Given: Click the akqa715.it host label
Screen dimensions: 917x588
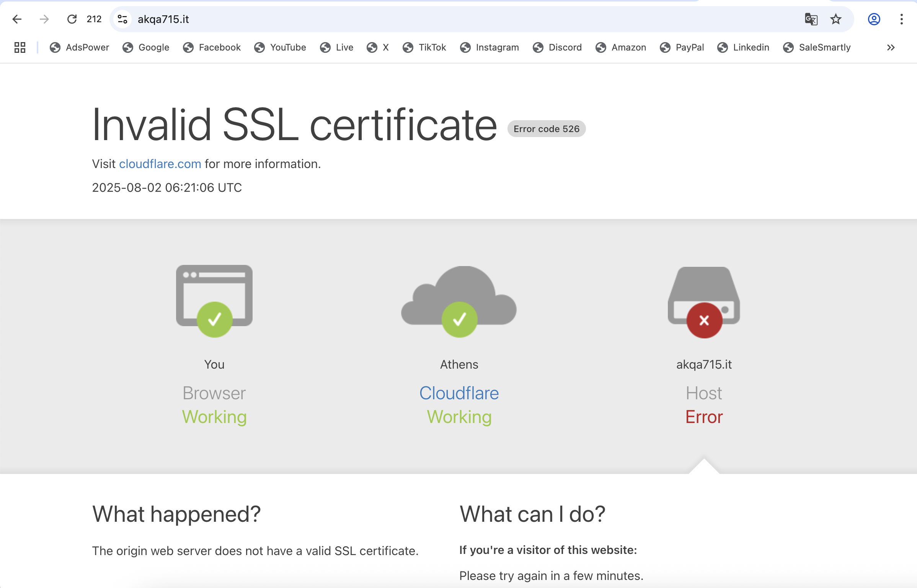Looking at the screenshot, I should [x=704, y=364].
